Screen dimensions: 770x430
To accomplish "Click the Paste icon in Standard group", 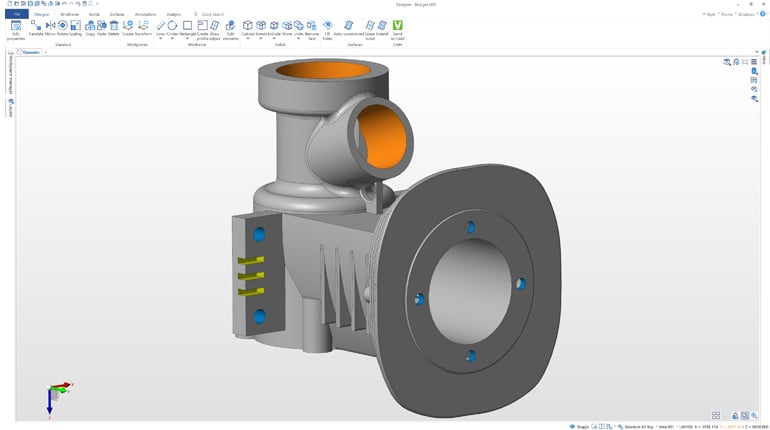I will click(x=101, y=25).
